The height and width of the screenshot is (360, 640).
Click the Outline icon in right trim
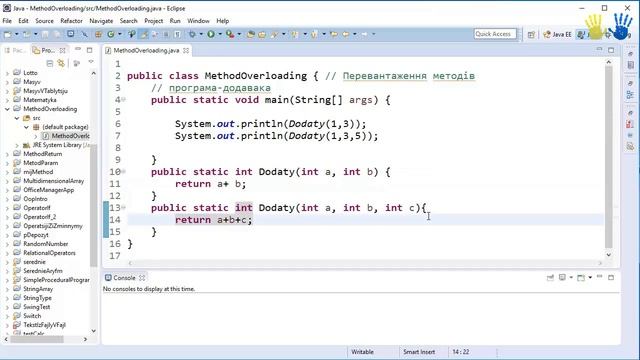tap(631, 95)
